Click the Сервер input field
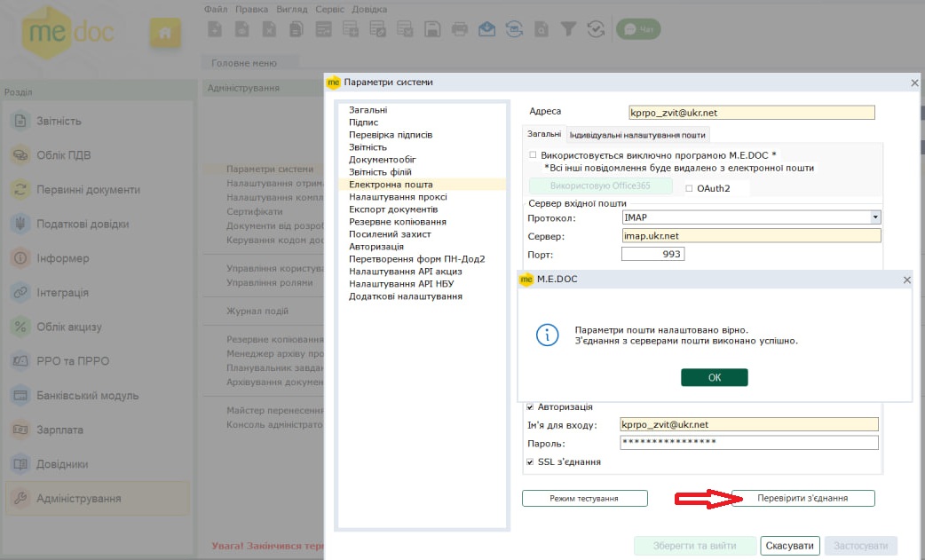 [751, 236]
